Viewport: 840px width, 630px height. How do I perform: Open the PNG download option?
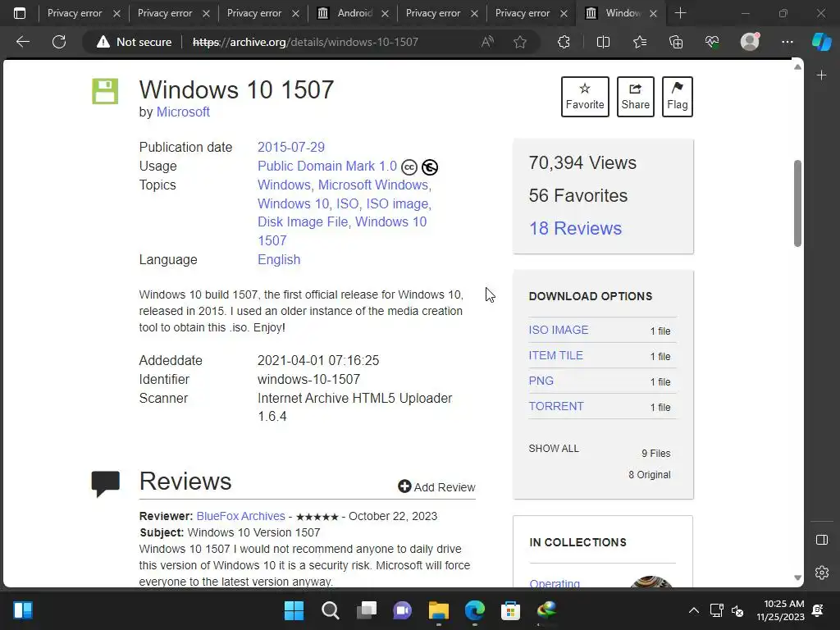541,381
